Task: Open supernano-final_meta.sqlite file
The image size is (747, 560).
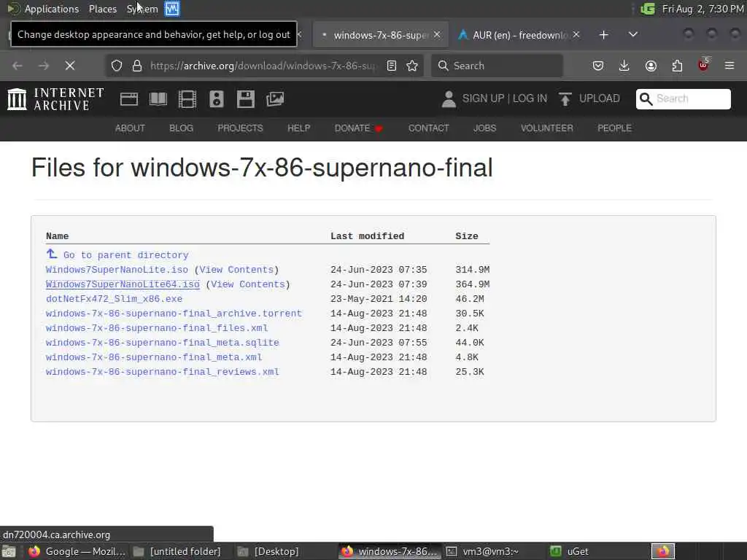Action: click(x=163, y=343)
